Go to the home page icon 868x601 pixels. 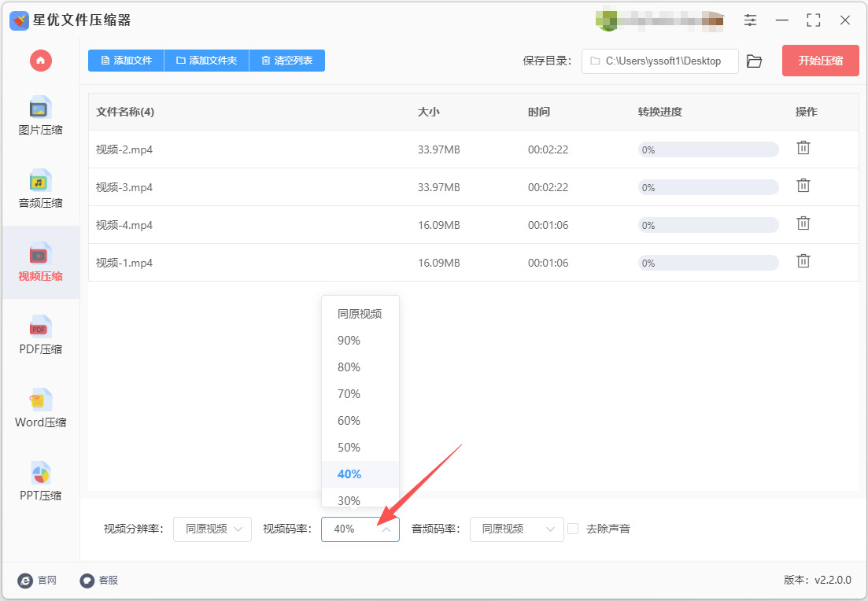40,61
